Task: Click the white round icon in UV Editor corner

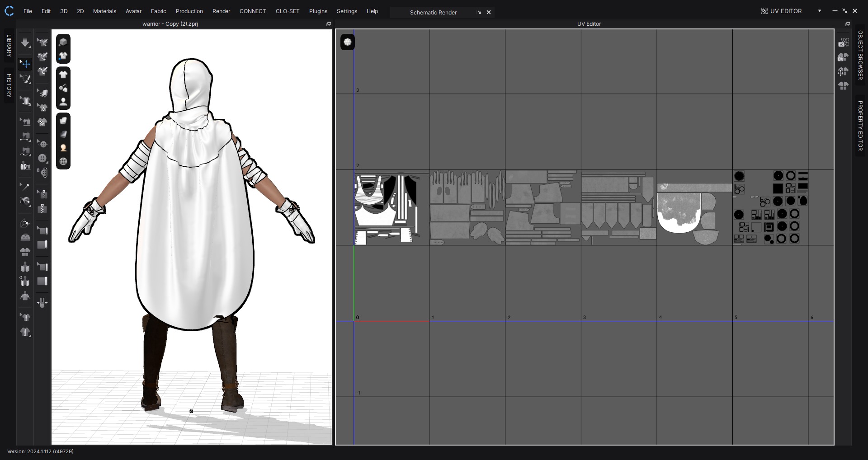Action: (x=348, y=42)
